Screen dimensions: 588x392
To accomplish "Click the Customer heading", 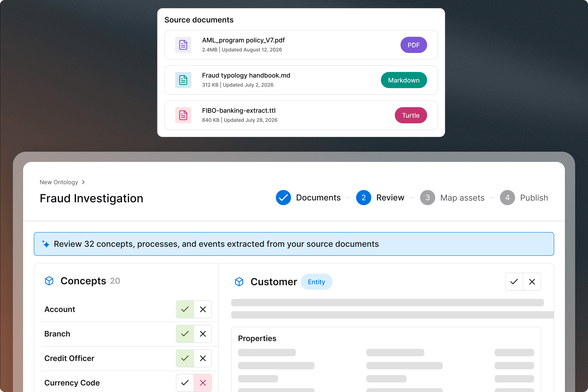I will [x=274, y=282].
